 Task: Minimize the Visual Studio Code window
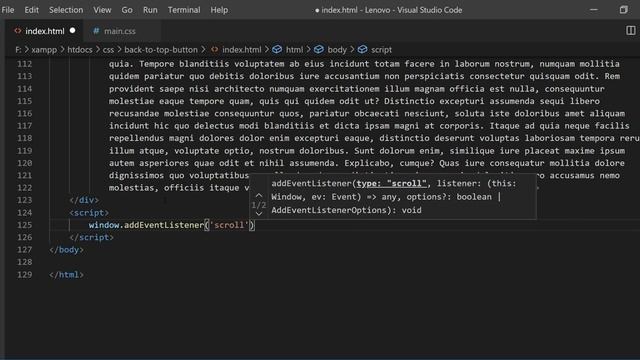coord(594,10)
